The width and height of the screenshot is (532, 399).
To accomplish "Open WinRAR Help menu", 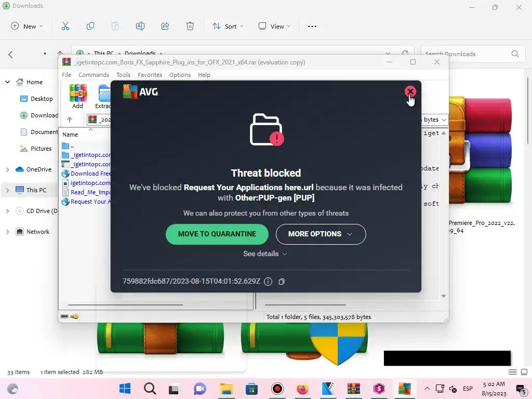I will 204,75.
